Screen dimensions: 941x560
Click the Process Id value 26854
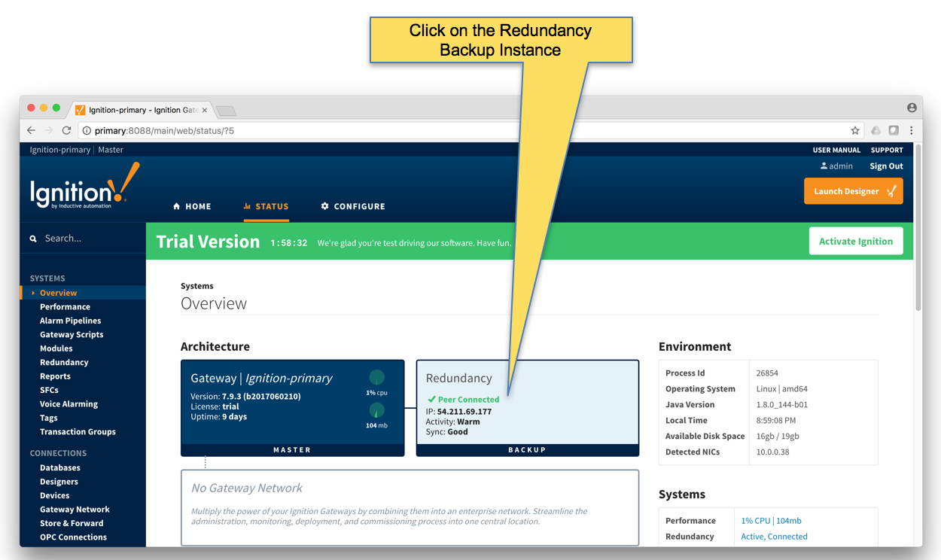(767, 373)
